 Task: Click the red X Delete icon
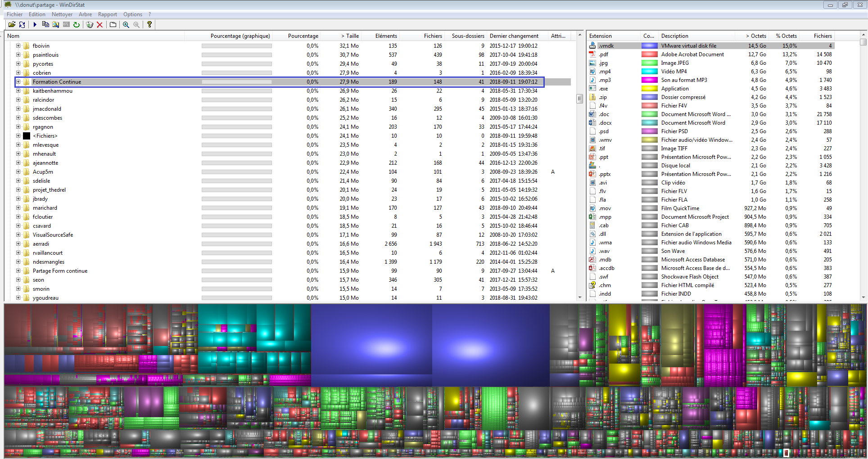100,25
